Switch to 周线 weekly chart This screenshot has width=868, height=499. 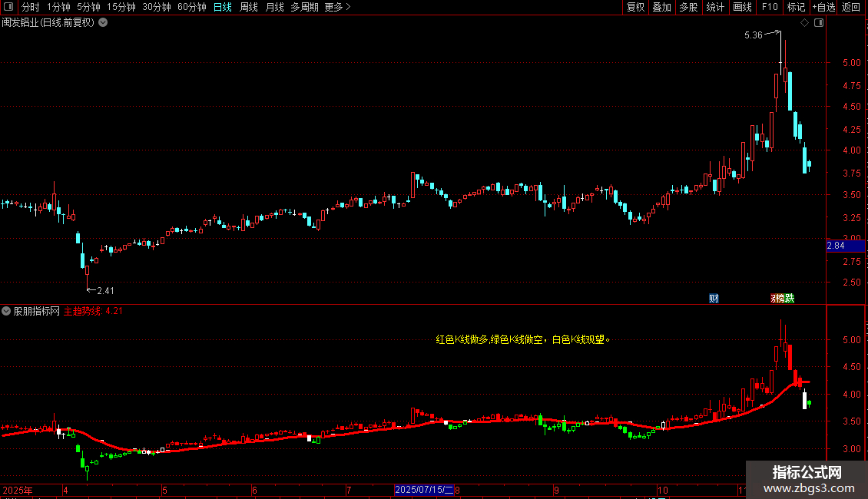tap(249, 7)
